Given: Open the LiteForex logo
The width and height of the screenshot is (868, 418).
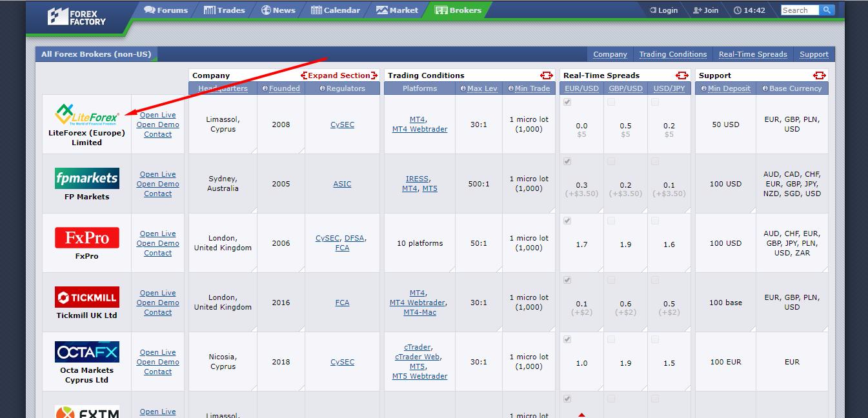Looking at the screenshot, I should 86,114.
